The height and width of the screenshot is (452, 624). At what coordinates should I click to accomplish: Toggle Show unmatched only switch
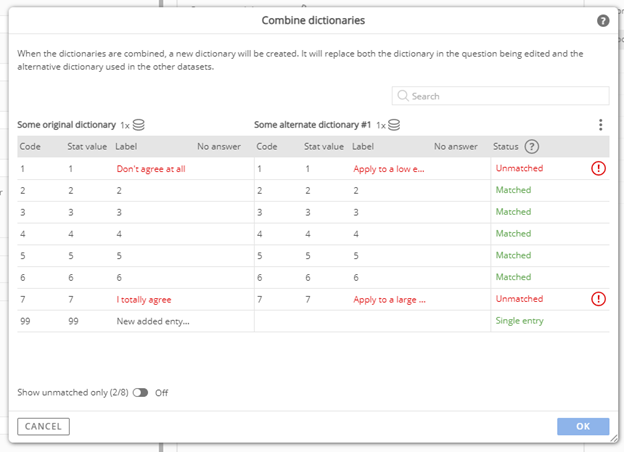point(140,393)
